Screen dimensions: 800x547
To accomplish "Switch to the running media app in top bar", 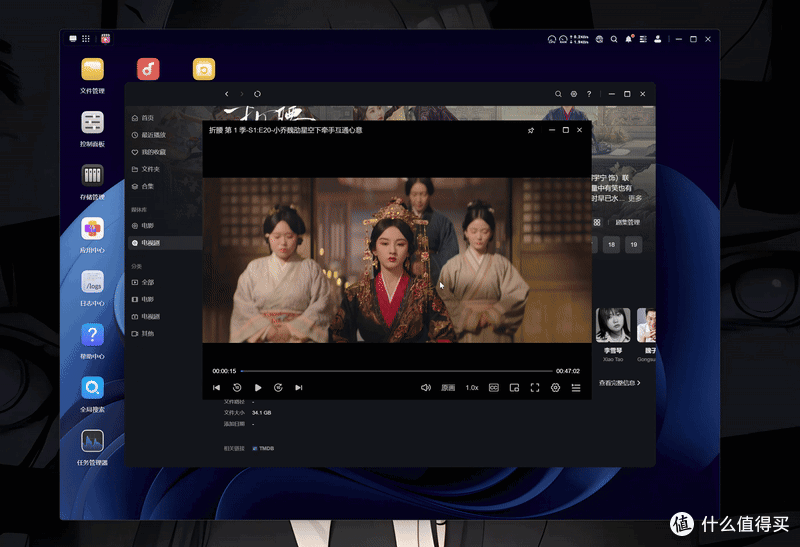I will tap(106, 39).
